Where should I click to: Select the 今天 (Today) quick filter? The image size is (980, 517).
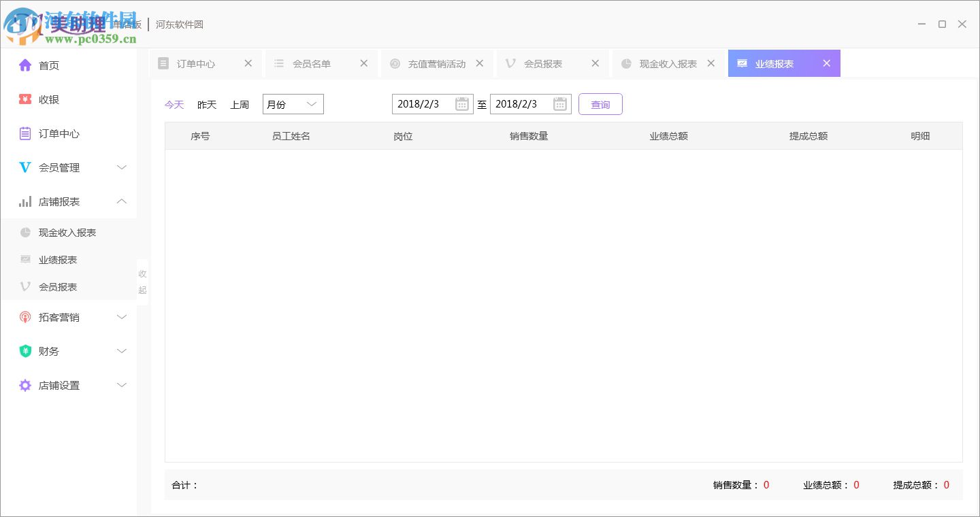(174, 104)
